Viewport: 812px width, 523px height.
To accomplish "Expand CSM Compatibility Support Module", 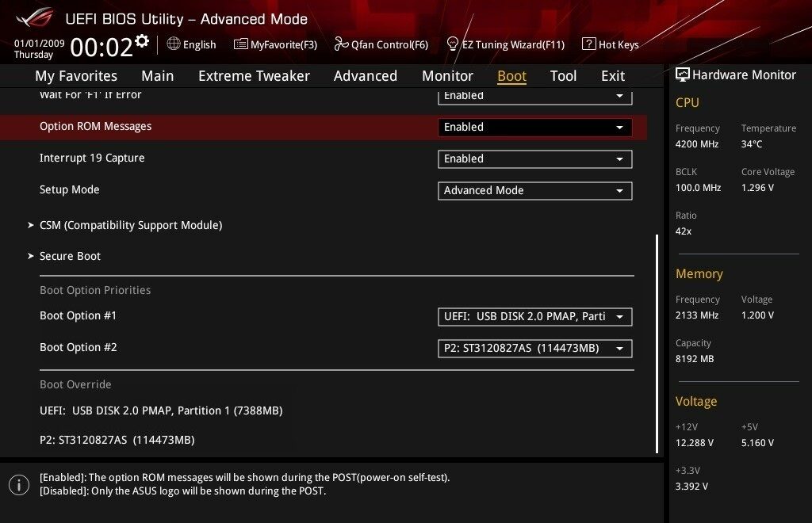I will click(130, 225).
